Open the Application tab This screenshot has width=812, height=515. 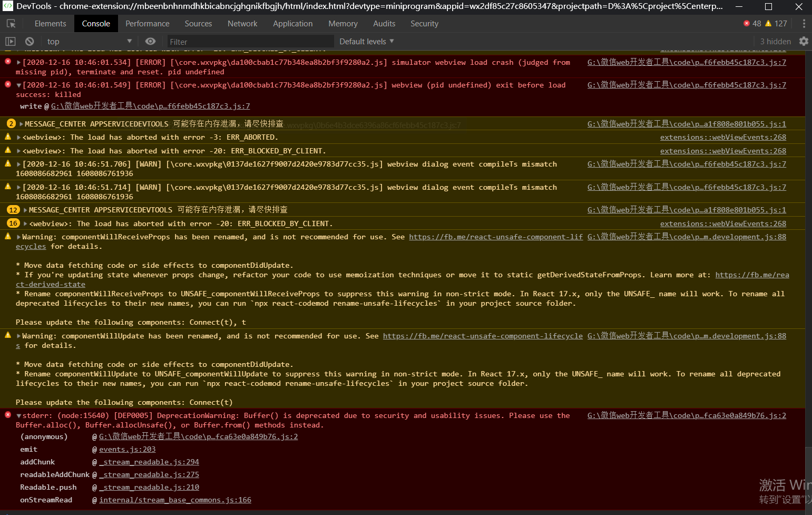click(293, 24)
